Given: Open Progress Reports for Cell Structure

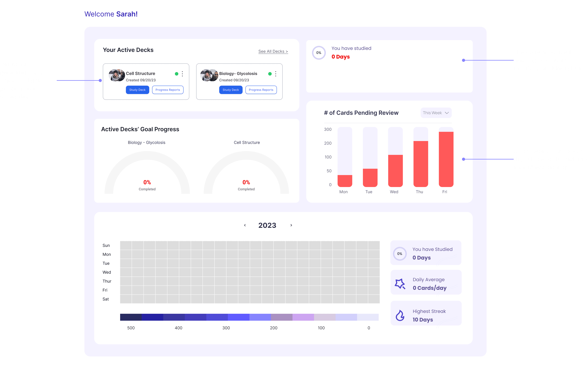Looking at the screenshot, I should 168,90.
